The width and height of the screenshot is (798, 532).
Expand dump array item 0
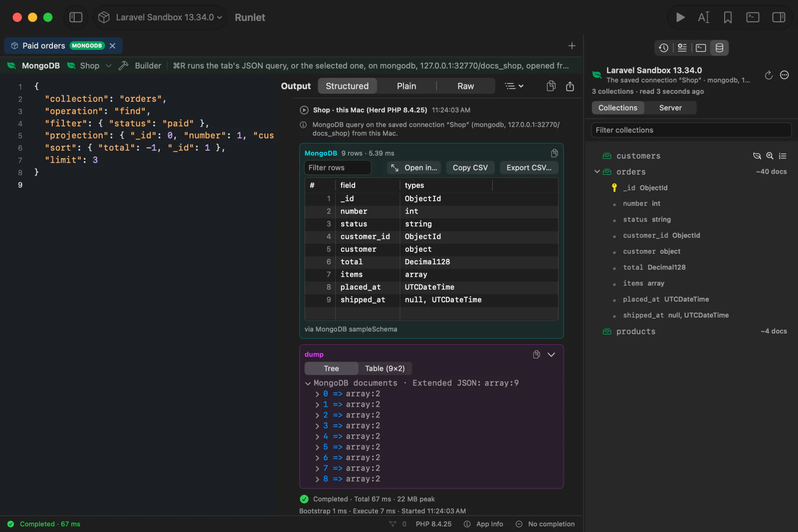317,394
